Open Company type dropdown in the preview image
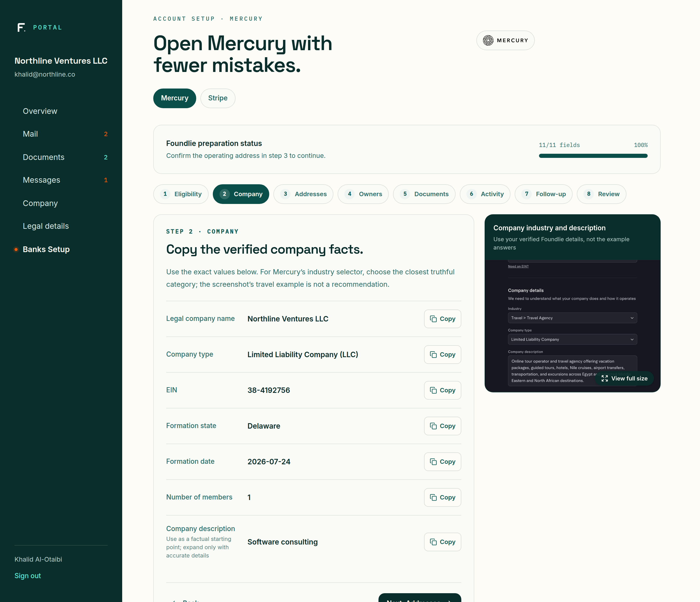Screen dimensions: 700x602 (572, 340)
